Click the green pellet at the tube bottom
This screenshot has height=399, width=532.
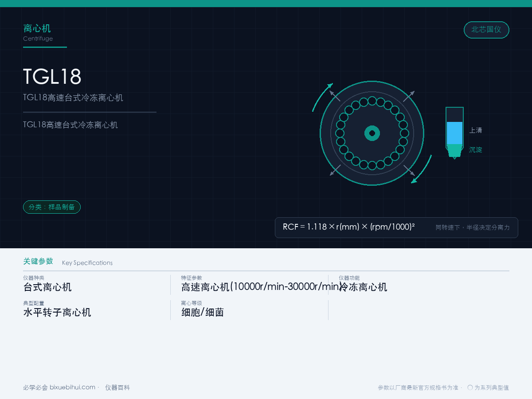click(454, 150)
